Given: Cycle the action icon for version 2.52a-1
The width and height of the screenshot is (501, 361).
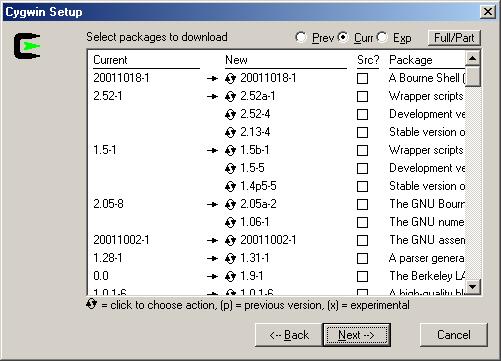Looking at the screenshot, I should 230,97.
